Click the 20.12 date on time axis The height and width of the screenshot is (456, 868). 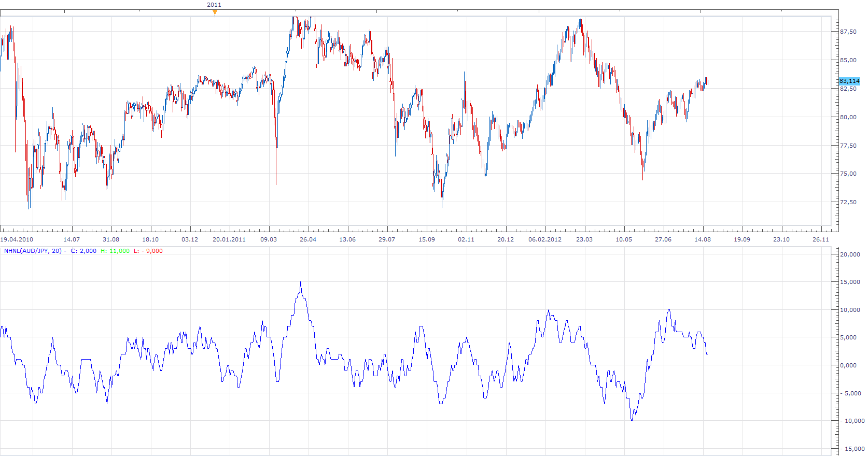(x=506, y=239)
